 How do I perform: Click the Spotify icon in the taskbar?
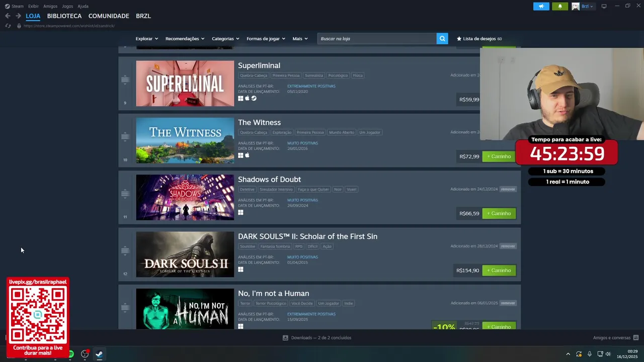point(71,354)
